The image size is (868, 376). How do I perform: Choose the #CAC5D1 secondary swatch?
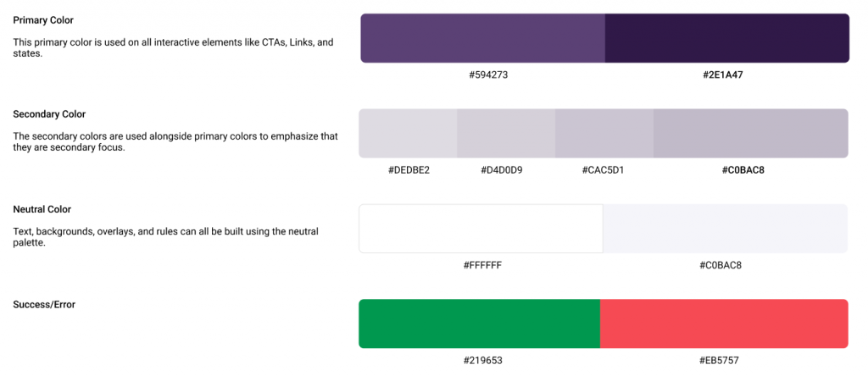click(x=604, y=133)
